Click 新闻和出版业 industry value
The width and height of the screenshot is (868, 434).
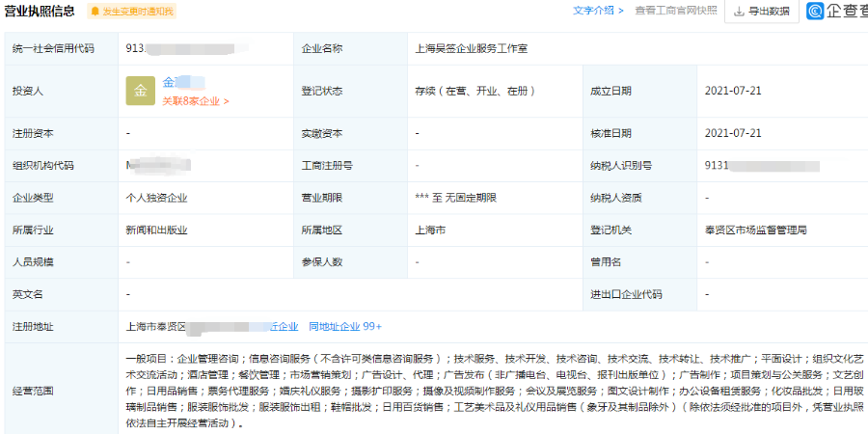pos(156,230)
